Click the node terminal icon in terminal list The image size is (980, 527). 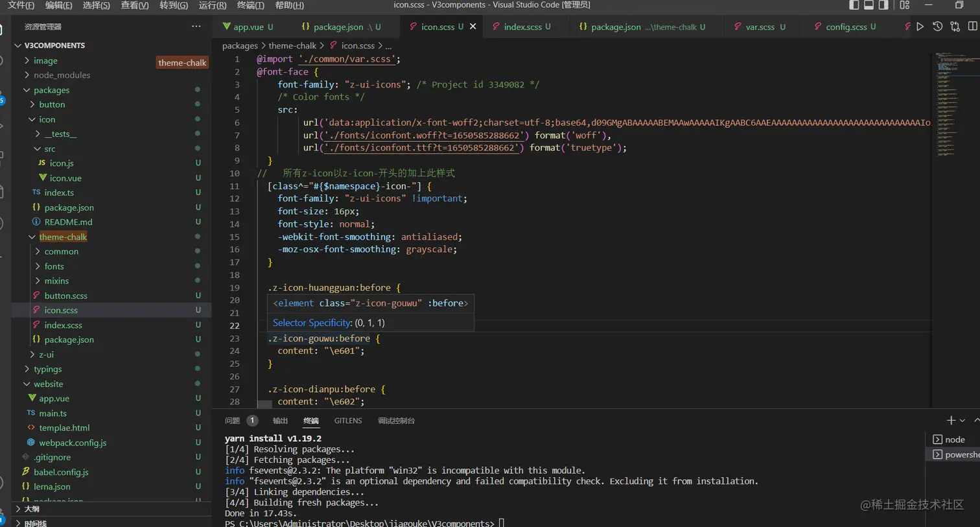tap(937, 439)
